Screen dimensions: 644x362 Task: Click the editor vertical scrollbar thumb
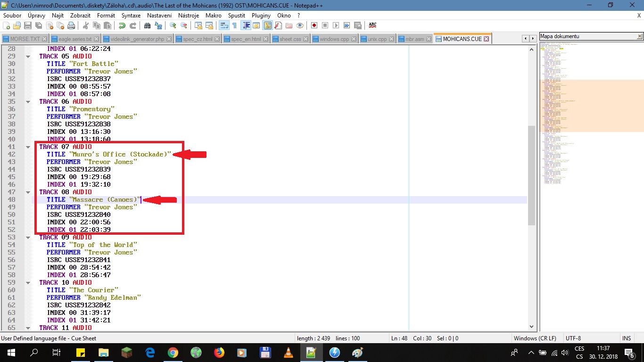[531, 176]
